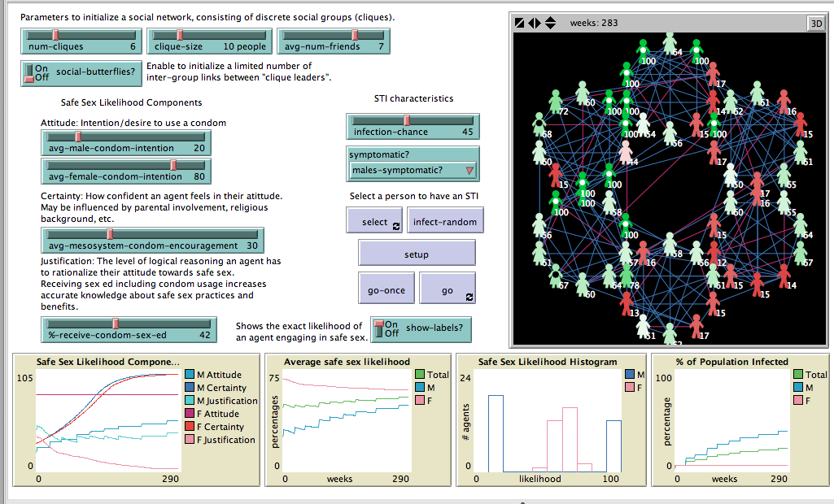Click the up-down arrows icon in view header
834x504 pixels.
click(550, 23)
